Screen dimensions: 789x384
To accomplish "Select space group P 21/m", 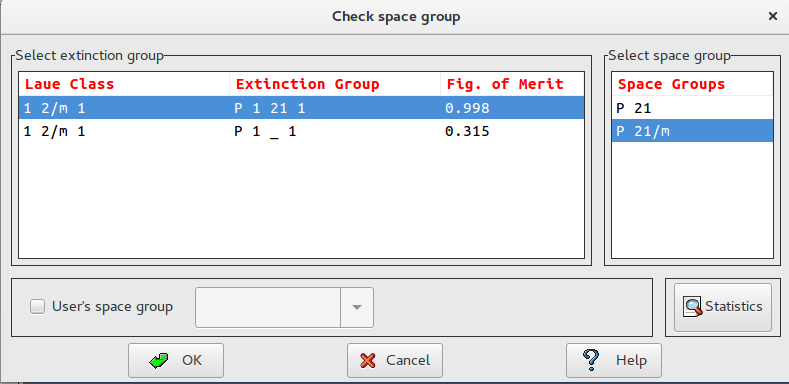I will pyautogui.click(x=692, y=131).
